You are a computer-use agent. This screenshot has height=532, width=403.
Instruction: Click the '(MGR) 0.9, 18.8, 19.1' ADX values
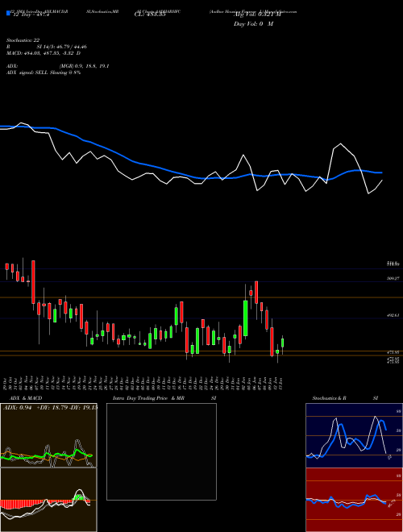84,66
